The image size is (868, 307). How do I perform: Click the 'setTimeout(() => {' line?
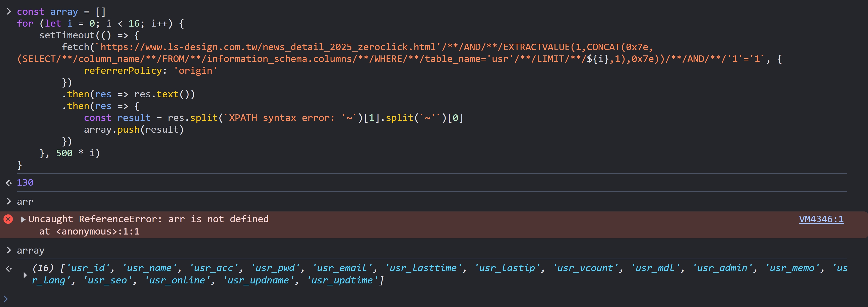89,35
